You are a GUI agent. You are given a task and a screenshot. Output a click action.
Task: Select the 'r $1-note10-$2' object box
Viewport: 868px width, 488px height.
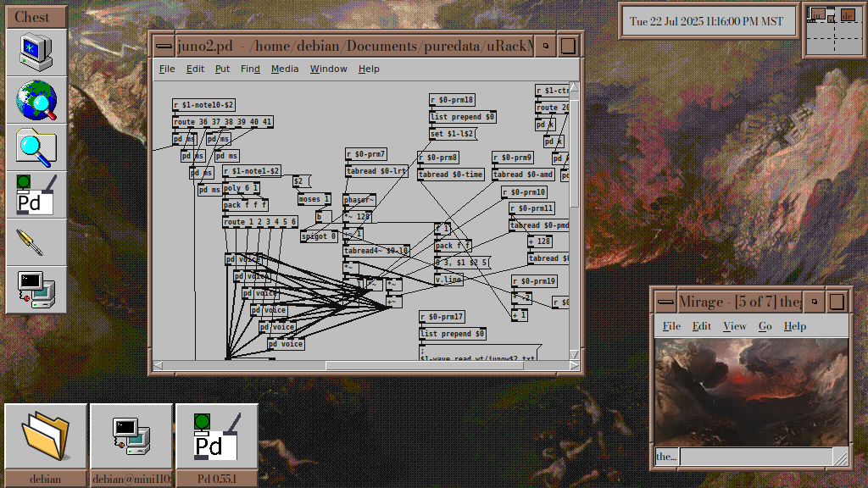click(x=203, y=104)
